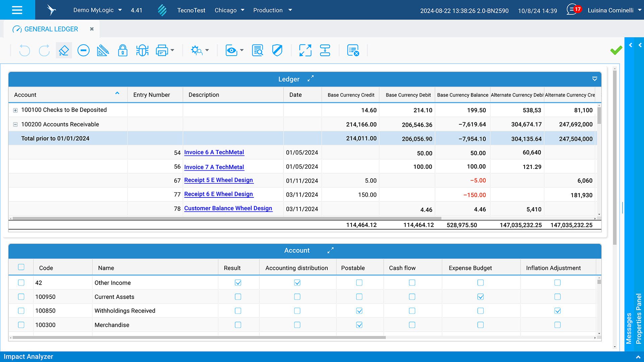644x362 pixels.
Task: Expand the 100100 Checks to Be Deposited row
Action: 15,110
